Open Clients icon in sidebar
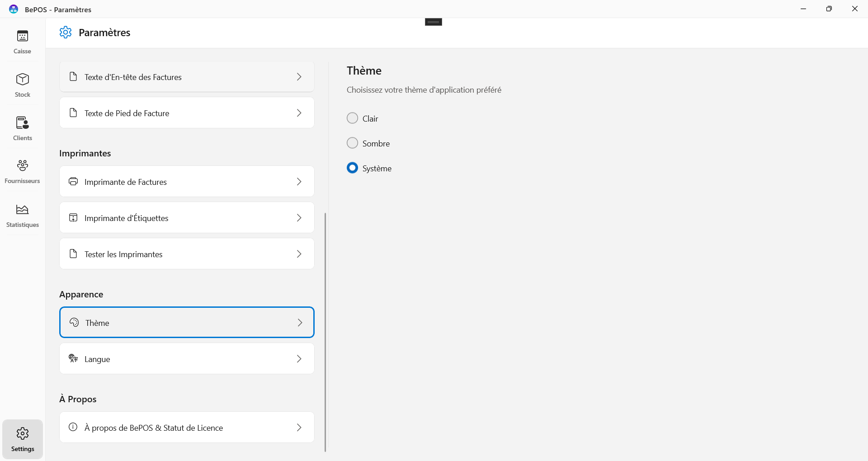 pyautogui.click(x=22, y=123)
